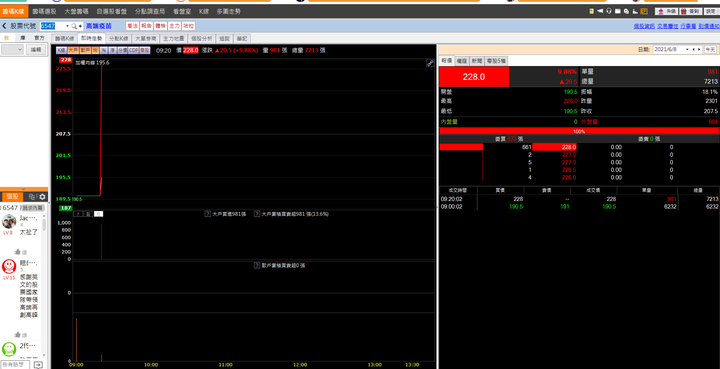The image size is (720, 369).
Task: Toggle the K線 chart option button
Action: click(61, 50)
